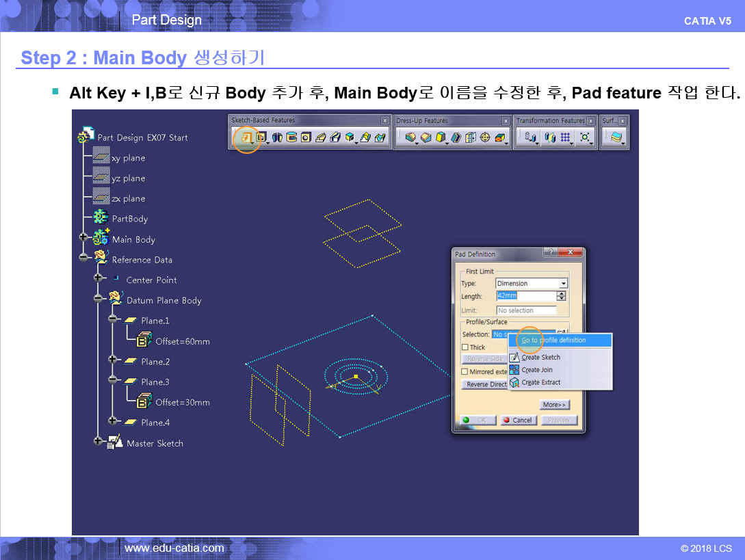The width and height of the screenshot is (745, 560).
Task: Select the Rectangular Pattern tool icon
Action: (565, 137)
